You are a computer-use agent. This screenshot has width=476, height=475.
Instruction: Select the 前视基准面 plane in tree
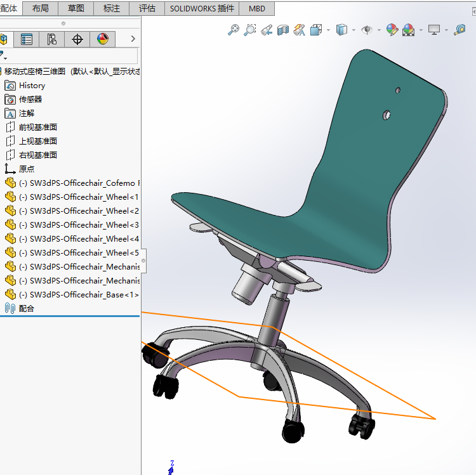click(38, 127)
